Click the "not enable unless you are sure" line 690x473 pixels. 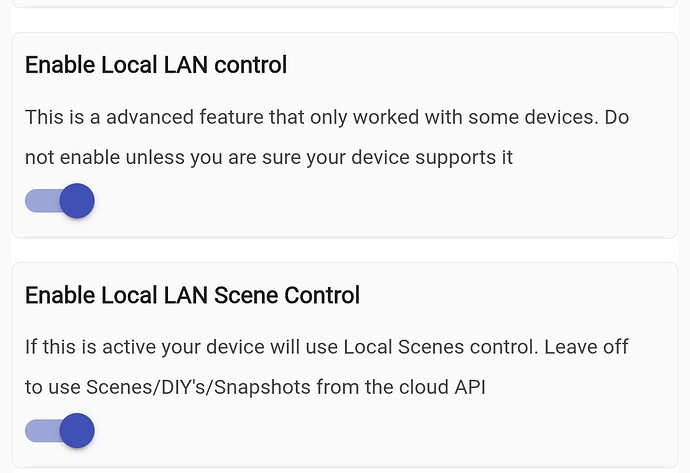(268, 157)
